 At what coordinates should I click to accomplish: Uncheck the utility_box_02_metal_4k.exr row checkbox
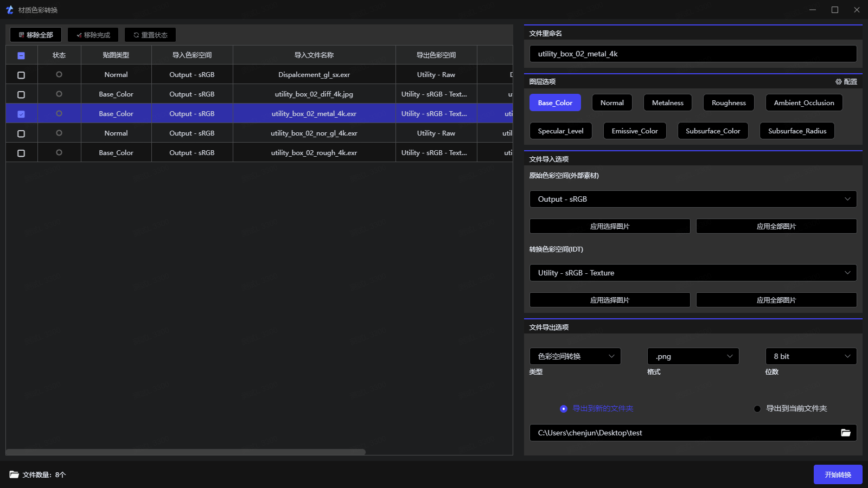(x=21, y=114)
